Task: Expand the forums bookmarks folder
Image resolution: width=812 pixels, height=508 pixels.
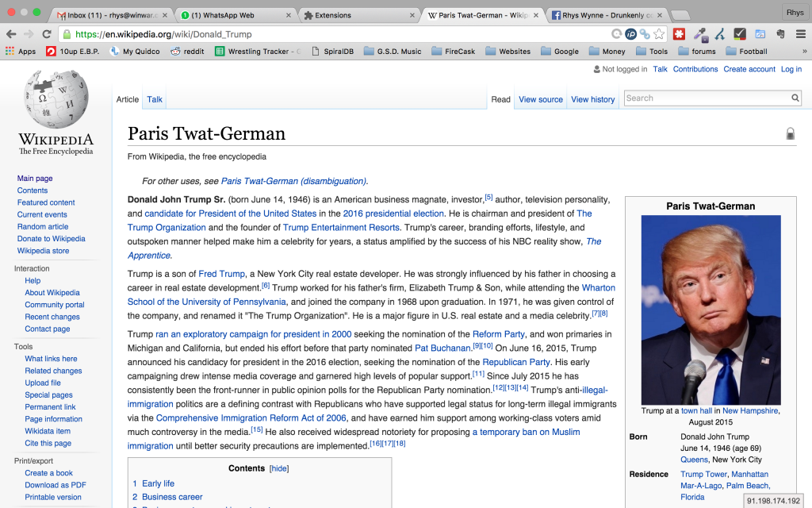Action: (x=697, y=52)
